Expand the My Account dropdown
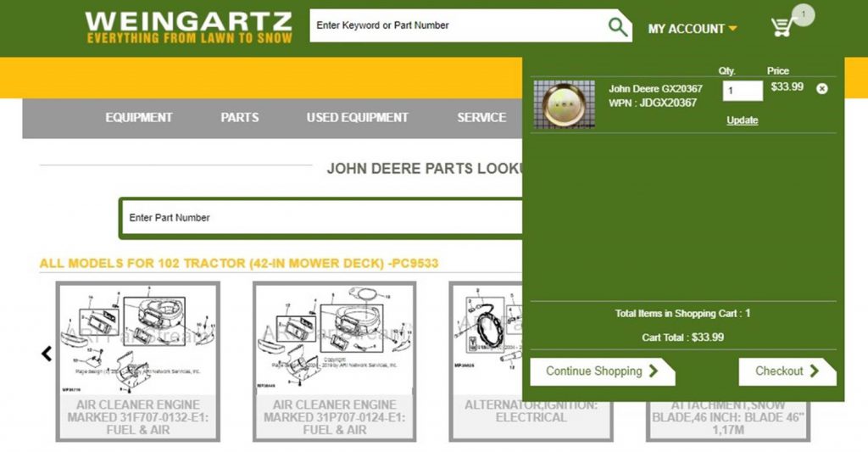868x452 pixels. coord(692,29)
